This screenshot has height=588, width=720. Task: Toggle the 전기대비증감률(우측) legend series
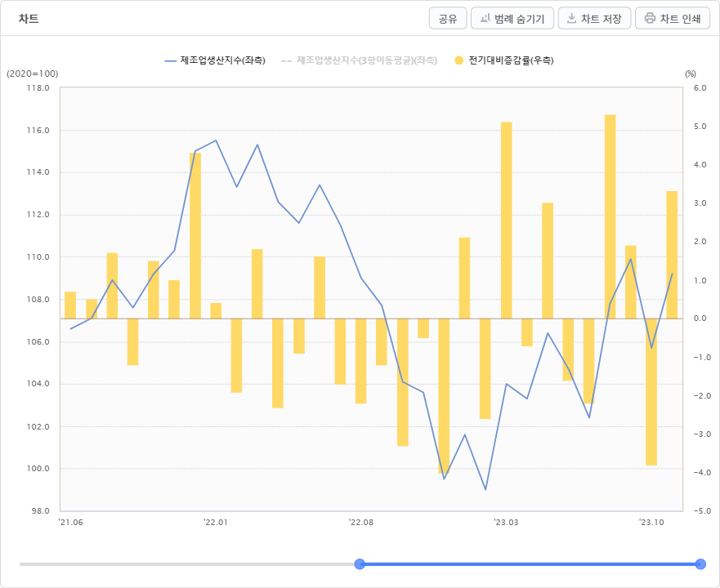click(x=503, y=60)
